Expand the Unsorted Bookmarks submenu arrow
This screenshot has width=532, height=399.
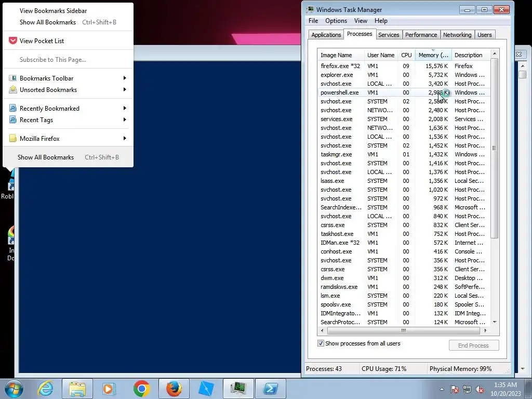tap(125, 89)
